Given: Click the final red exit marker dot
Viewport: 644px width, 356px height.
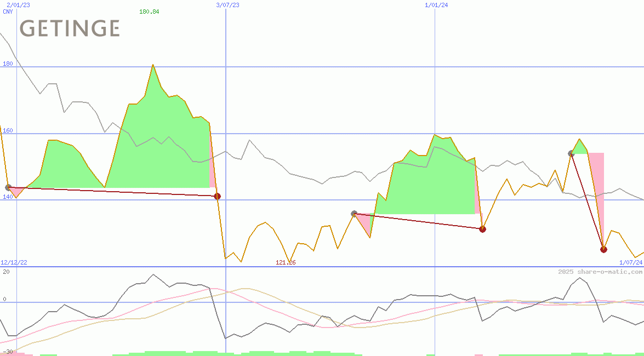Looking at the screenshot, I should tap(603, 249).
